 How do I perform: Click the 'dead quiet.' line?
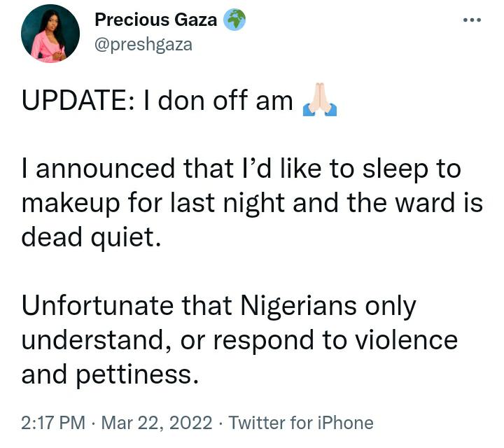(x=91, y=238)
